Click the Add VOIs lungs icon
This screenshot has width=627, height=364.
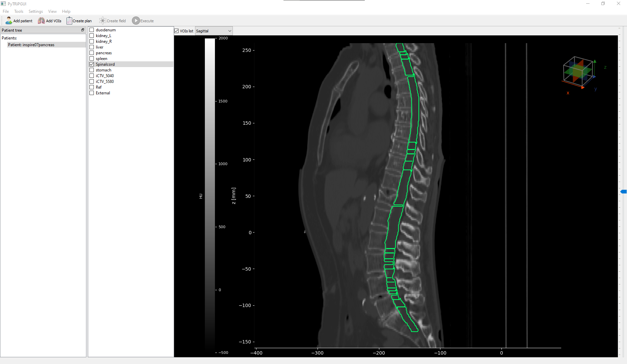(40, 21)
